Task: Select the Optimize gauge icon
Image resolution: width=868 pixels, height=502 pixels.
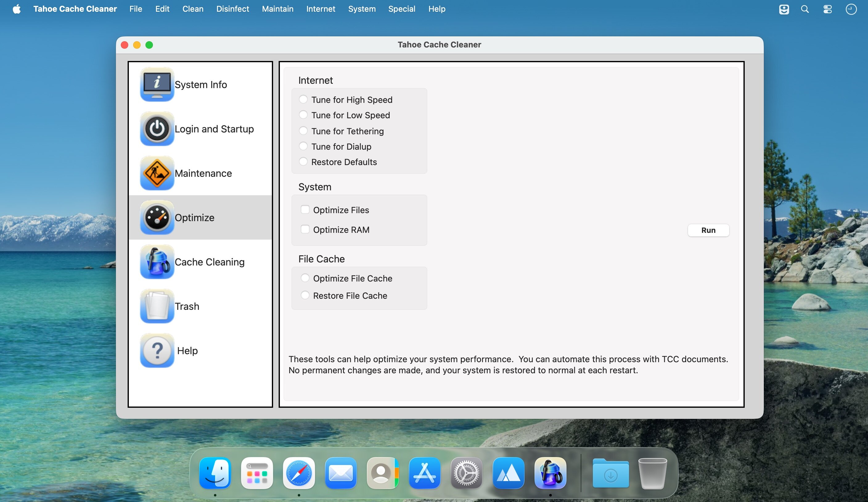Action: click(x=157, y=217)
